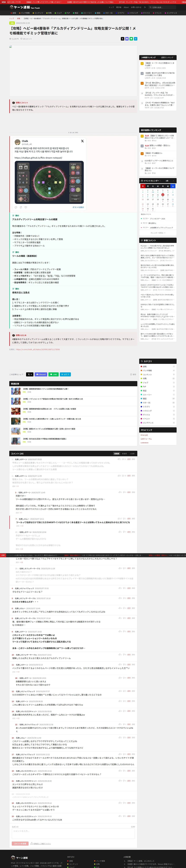Click the X logo in the embedded Chalk post
Image resolution: width=186 pixels, height=868 pixels.
point(82,141)
